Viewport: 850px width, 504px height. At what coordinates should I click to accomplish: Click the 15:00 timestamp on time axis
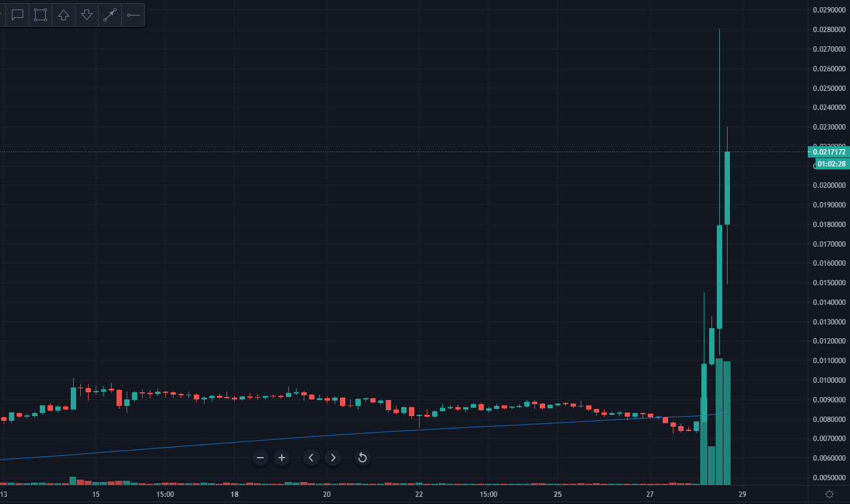click(x=487, y=494)
